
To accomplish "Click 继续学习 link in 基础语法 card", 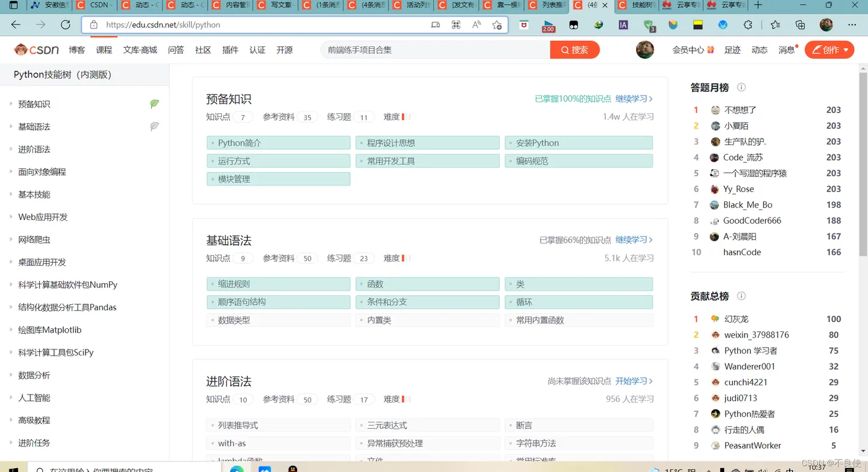I will click(634, 240).
